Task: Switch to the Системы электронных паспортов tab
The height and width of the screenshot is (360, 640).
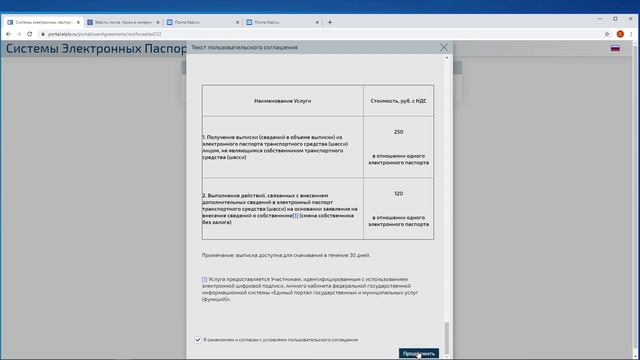Action: coord(43,22)
